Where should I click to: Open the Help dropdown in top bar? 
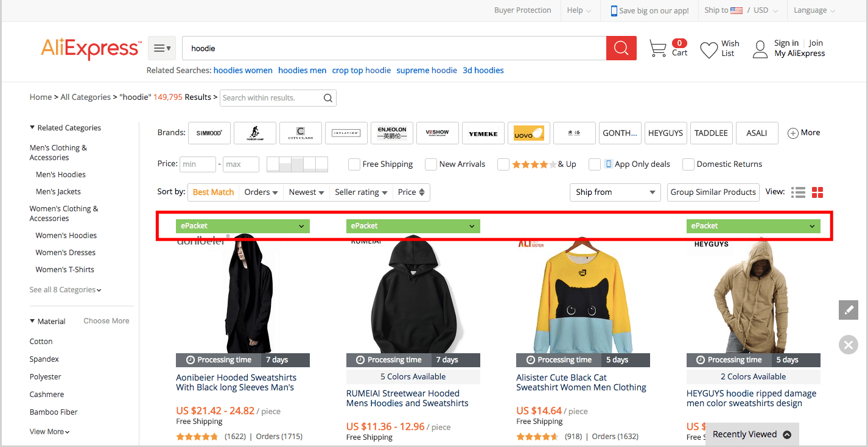coord(579,10)
